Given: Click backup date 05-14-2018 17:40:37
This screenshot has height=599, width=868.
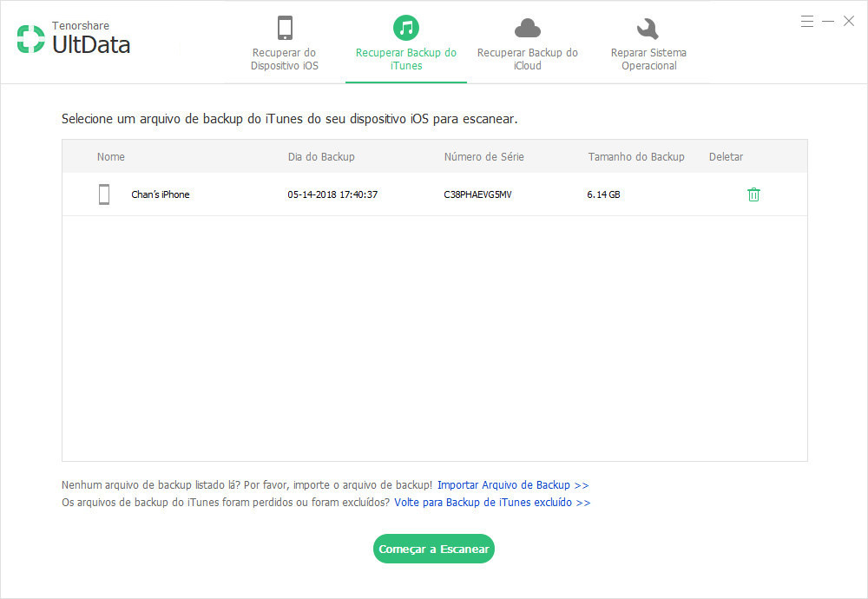Looking at the screenshot, I should click(332, 194).
